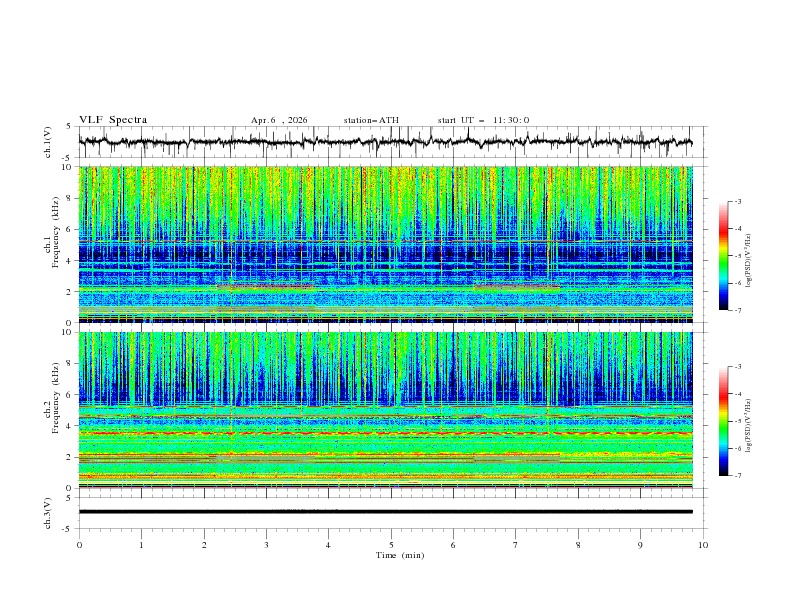
Task: Click the time axis tick label "3"
Action: point(266,545)
